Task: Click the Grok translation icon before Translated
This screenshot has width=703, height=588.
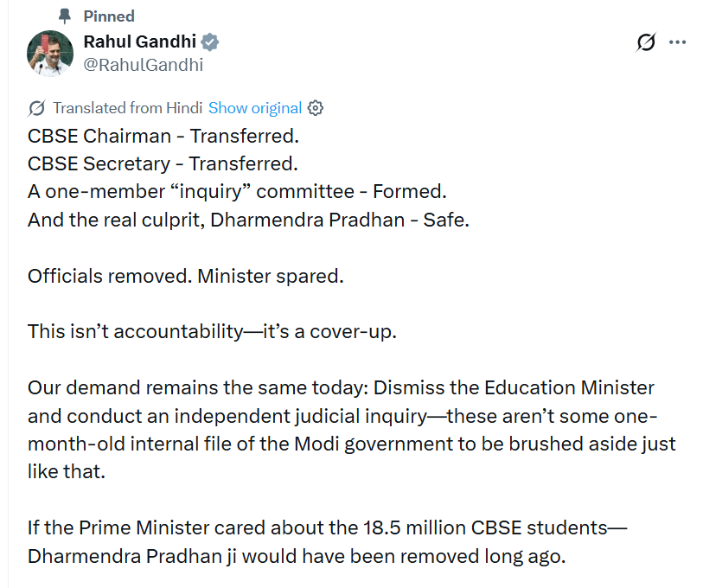Action: tap(36, 108)
